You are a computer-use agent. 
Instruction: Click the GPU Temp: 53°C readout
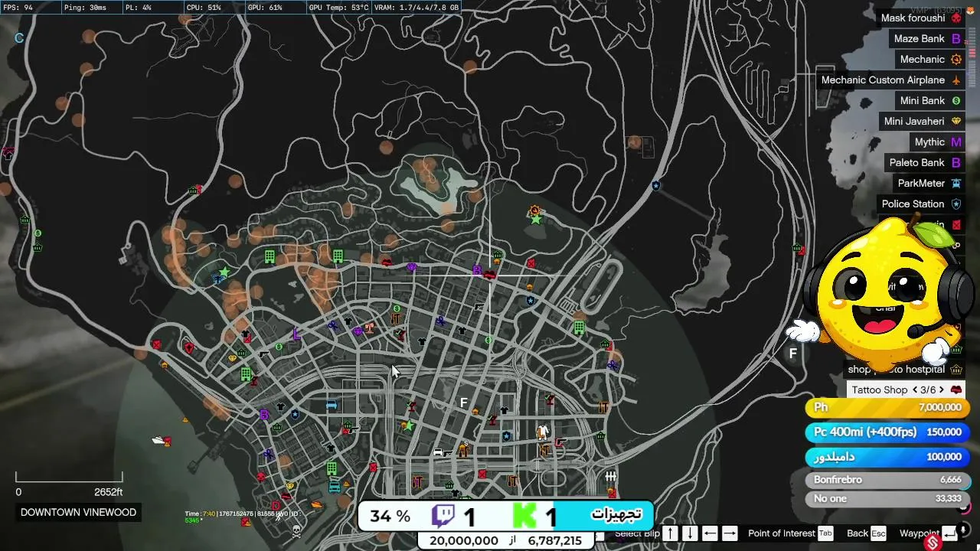(338, 8)
